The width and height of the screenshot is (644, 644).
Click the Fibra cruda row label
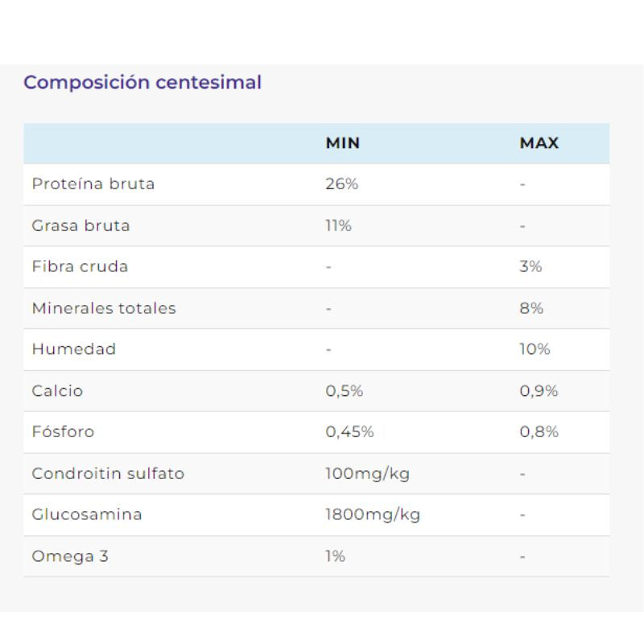coord(80,266)
